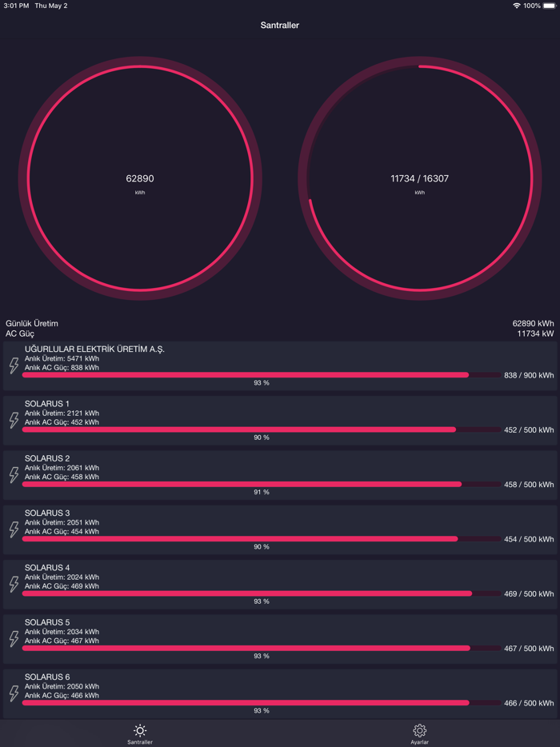Tap lightning icon next to SOLARUS 4
Screen dimensions: 560x747
(14, 584)
